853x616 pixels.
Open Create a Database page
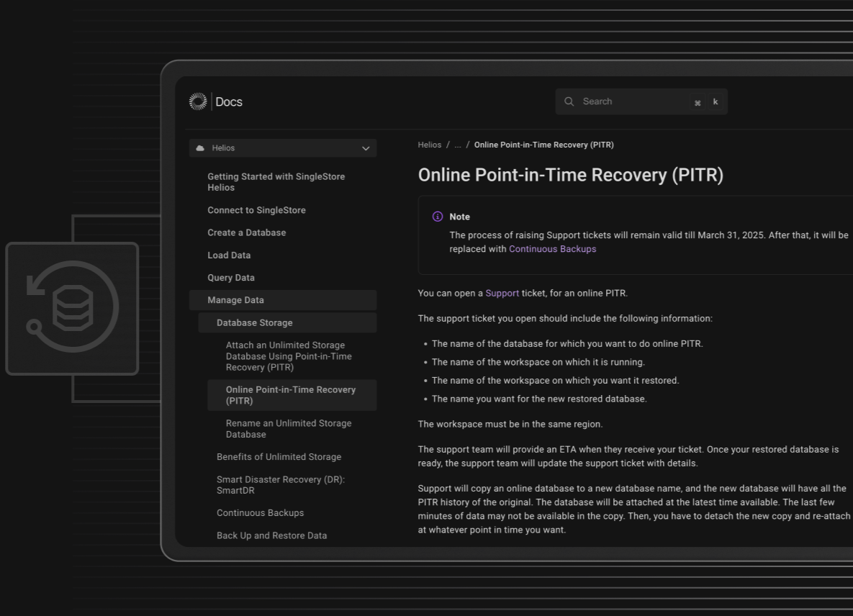coord(246,232)
